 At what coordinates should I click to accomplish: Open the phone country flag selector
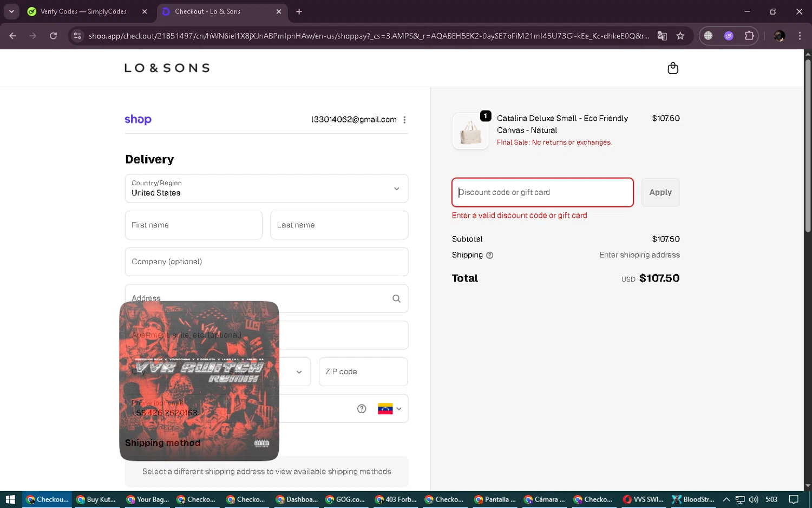390,409
